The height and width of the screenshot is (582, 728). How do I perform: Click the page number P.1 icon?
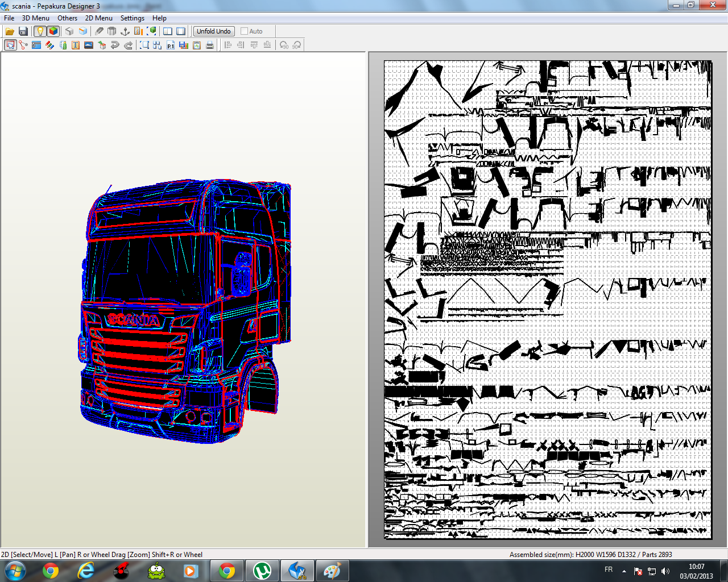[171, 45]
